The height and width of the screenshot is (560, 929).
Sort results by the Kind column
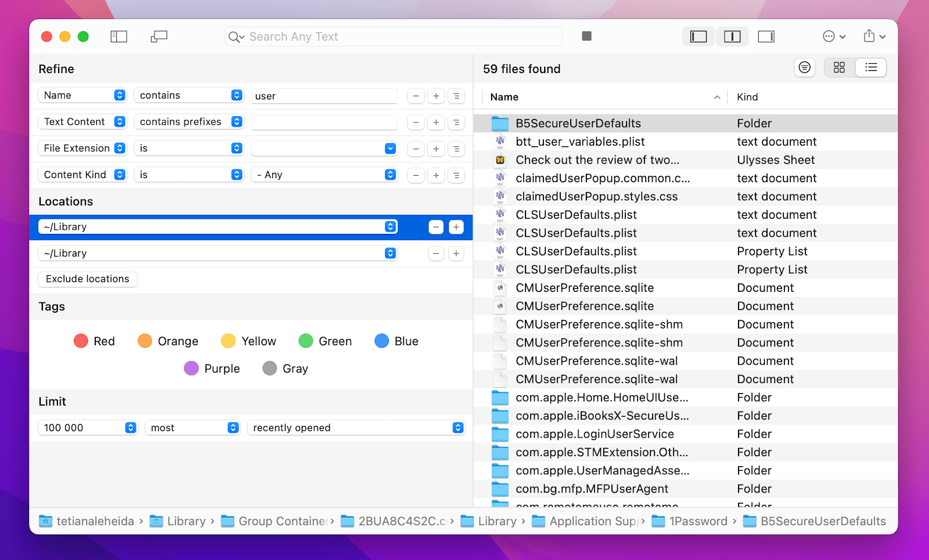[747, 96]
